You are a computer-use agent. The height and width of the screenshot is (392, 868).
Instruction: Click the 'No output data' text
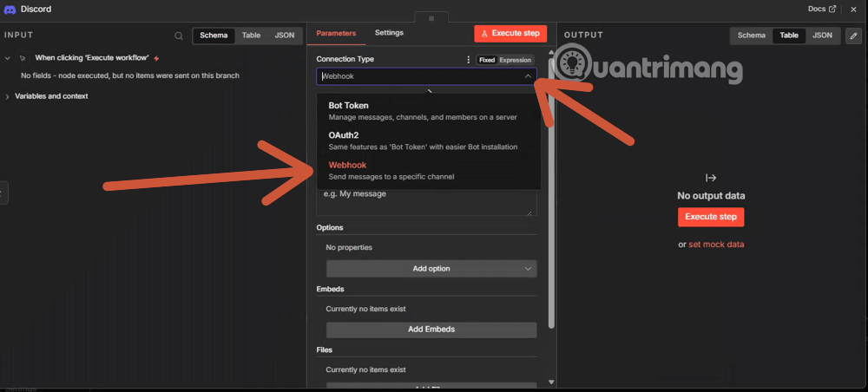click(x=711, y=196)
